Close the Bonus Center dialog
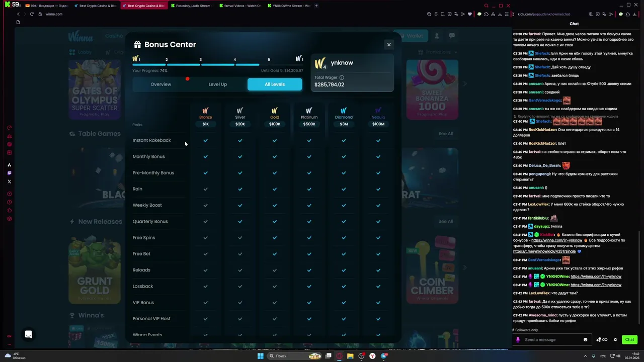The image size is (644, 362). click(x=388, y=45)
